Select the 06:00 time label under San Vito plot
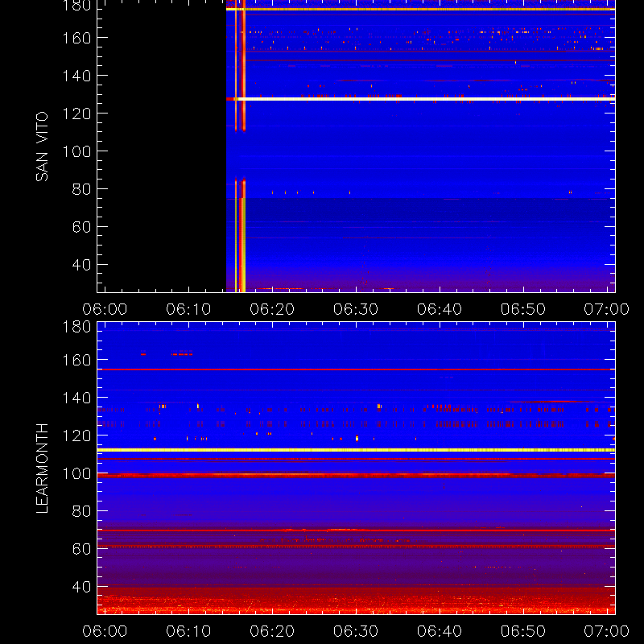Image resolution: width=644 pixels, height=644 pixels. click(x=105, y=309)
